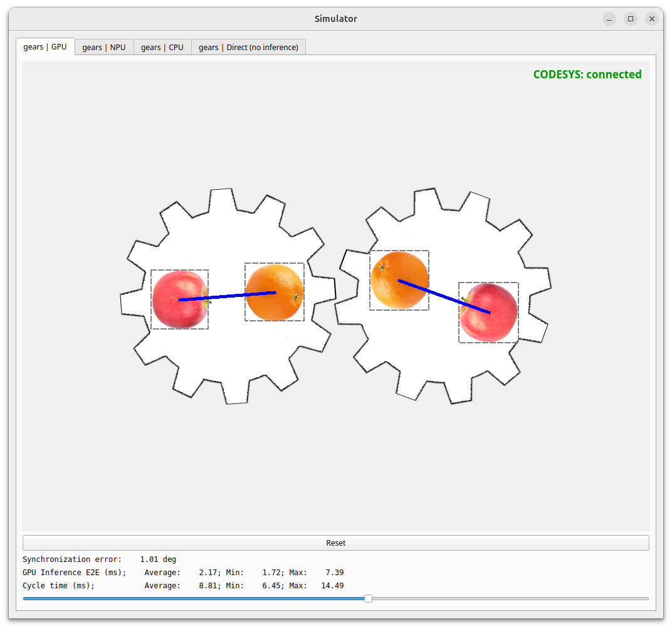This screenshot has width=672, height=629.
Task: Click the GPU inference average value 2.17
Action: click(208, 573)
